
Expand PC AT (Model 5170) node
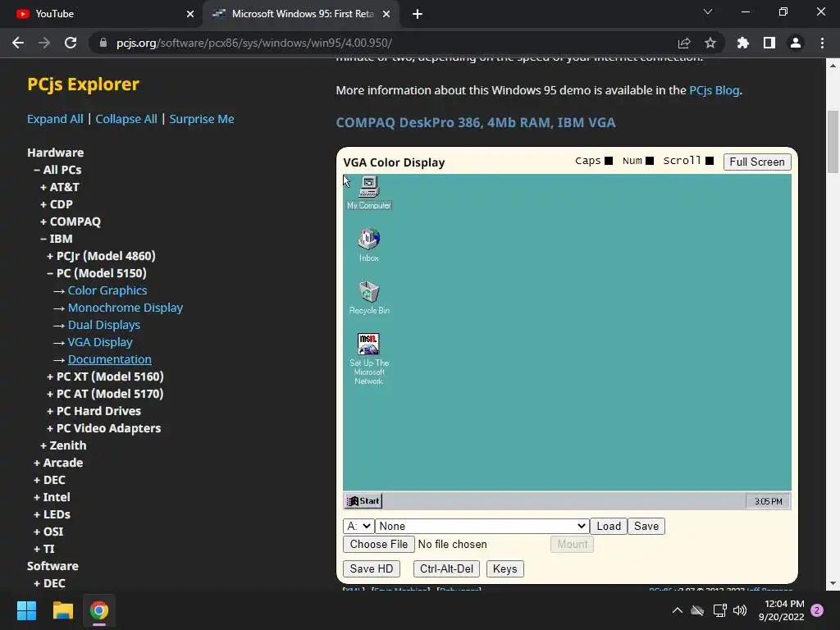click(x=105, y=394)
